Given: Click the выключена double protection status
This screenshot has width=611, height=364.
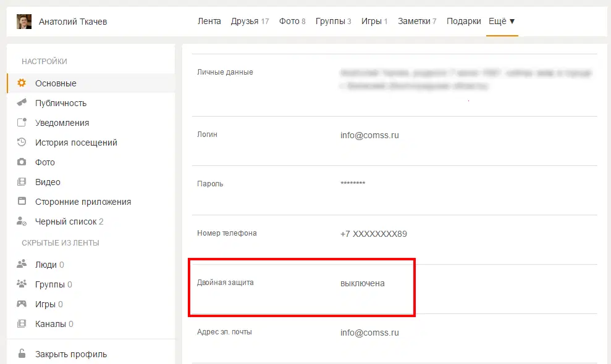Looking at the screenshot, I should (363, 283).
